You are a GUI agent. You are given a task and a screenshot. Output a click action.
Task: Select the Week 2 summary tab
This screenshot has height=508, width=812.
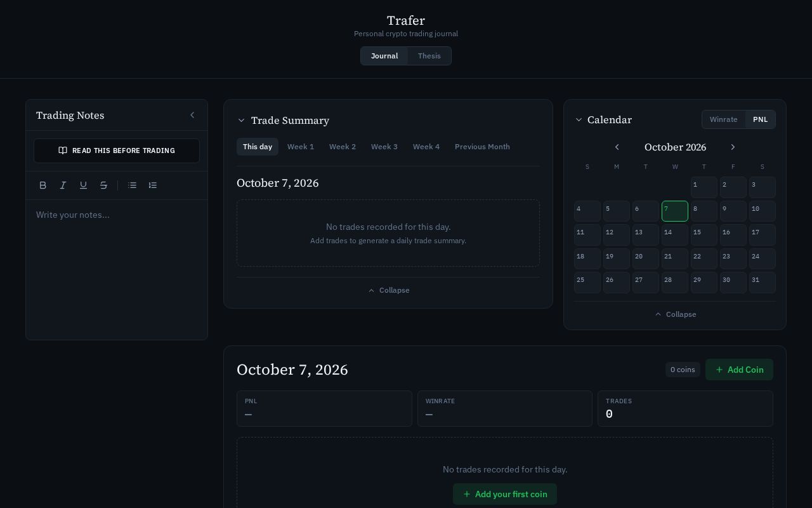pyautogui.click(x=343, y=147)
